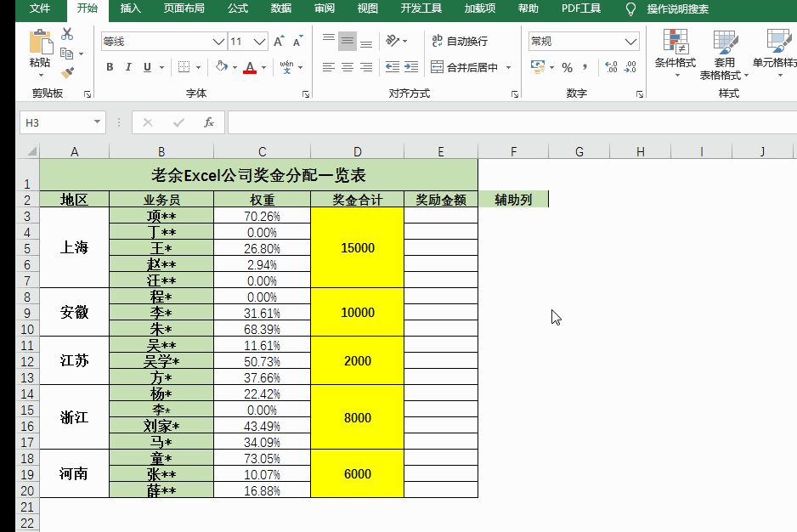The width and height of the screenshot is (797, 532).
Task: Click 操作说明搜索 search box
Action: 677,9
